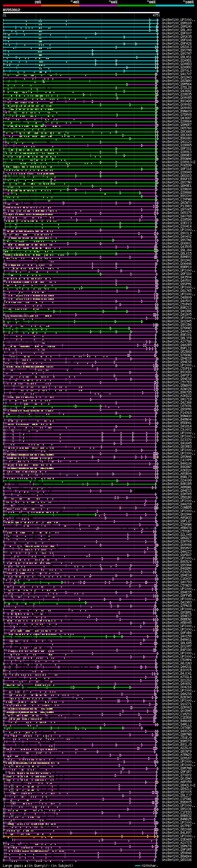The width and height of the screenshot is (197, 868).
Task: Select the UniRef100_C3VPW8 label
Action: coord(177,200)
